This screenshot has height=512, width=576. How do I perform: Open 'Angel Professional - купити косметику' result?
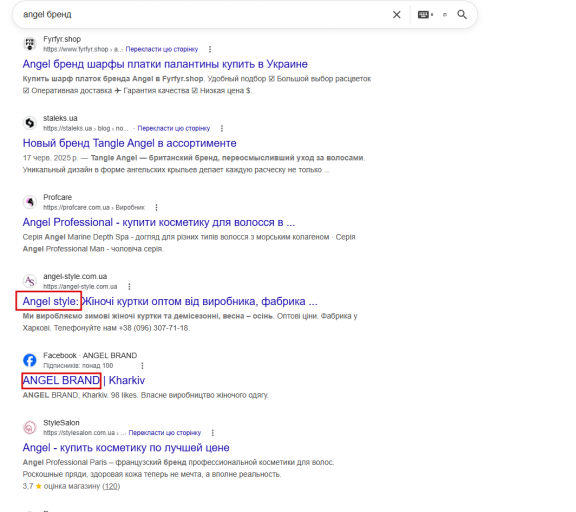[x=159, y=222]
